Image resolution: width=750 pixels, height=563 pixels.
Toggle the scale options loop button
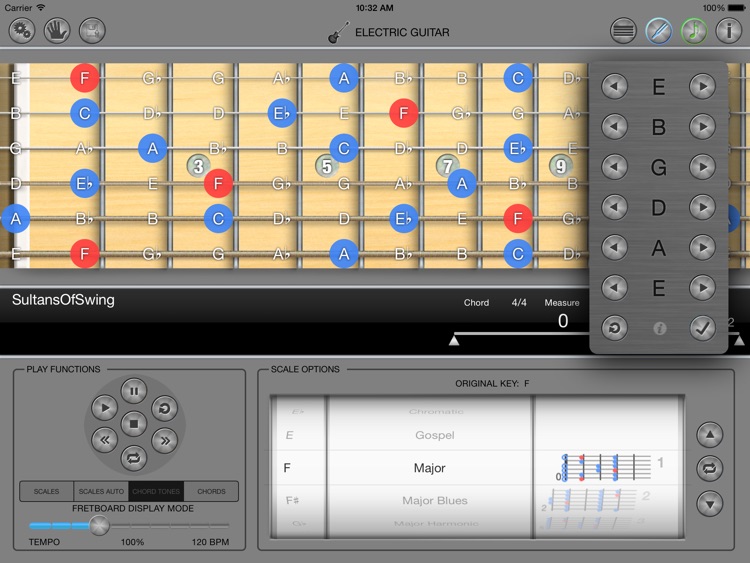[x=710, y=468]
